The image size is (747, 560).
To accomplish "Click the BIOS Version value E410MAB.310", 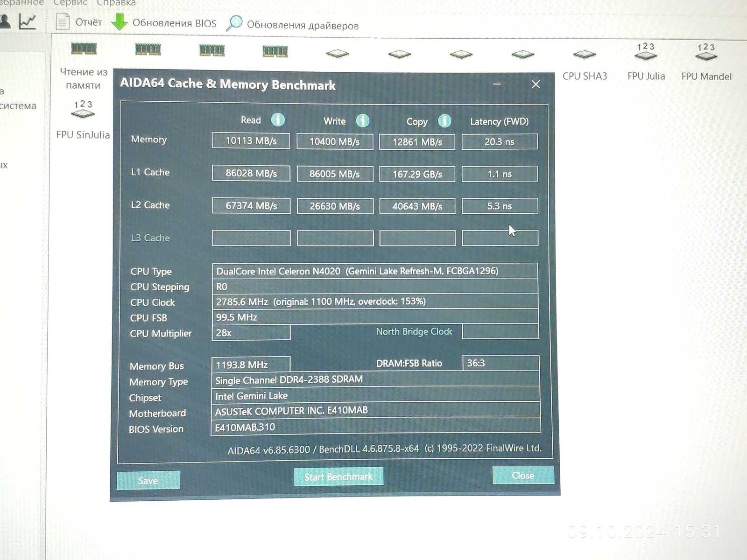I will point(375,427).
